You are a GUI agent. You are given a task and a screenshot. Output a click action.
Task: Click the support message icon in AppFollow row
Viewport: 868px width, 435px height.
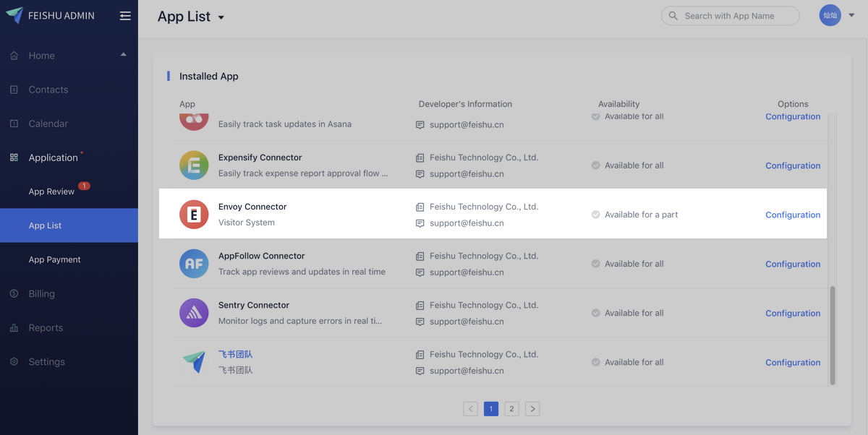click(x=420, y=272)
